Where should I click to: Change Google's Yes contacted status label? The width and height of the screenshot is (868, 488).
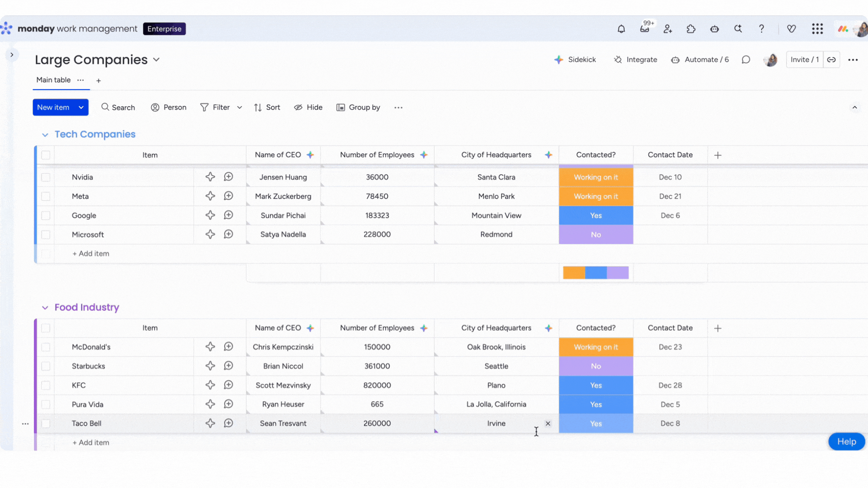coord(595,216)
